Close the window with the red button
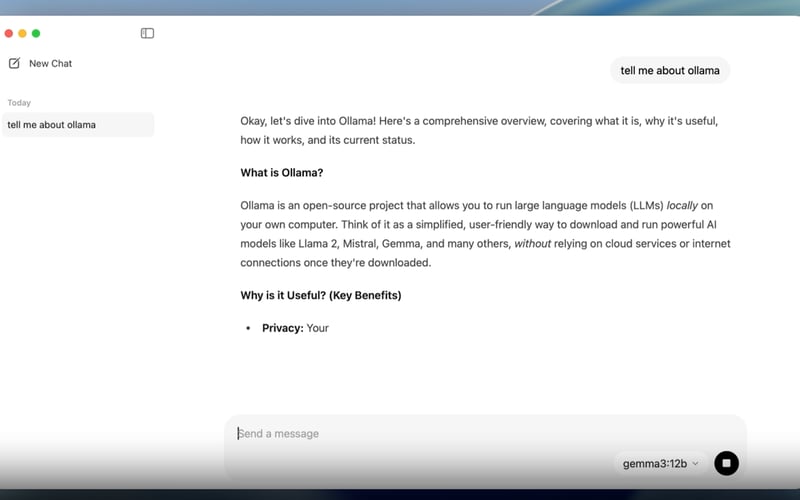The image size is (800, 500). coord(9,33)
